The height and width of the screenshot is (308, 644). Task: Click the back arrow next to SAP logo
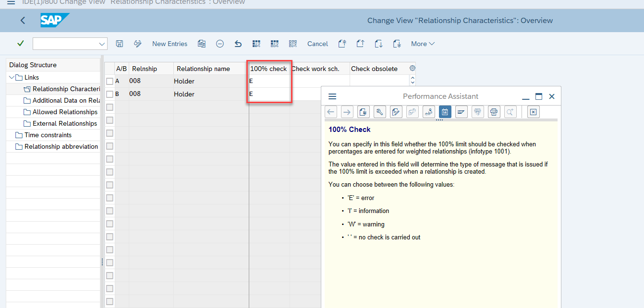pos(23,20)
